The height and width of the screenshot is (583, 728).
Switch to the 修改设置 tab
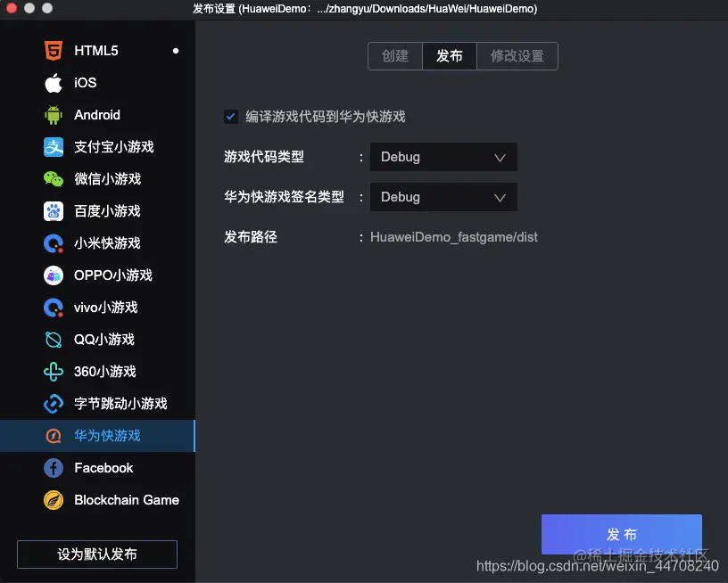point(517,55)
